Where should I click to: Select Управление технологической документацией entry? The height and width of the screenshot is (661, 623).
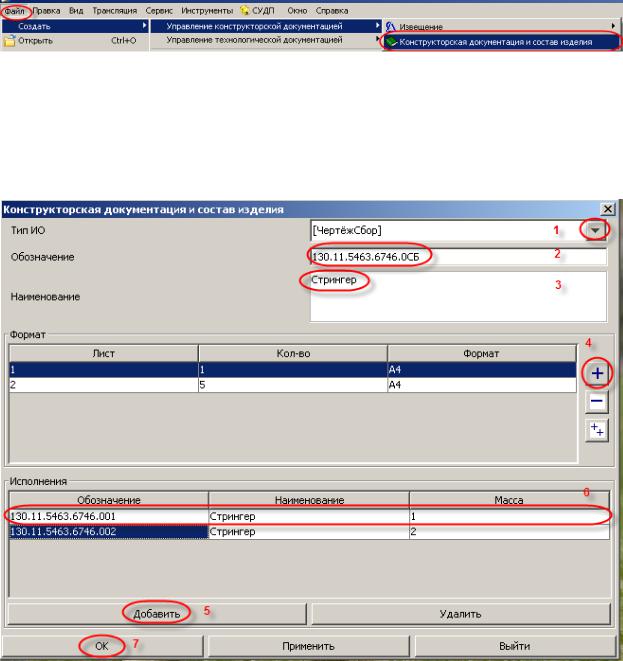266,40
